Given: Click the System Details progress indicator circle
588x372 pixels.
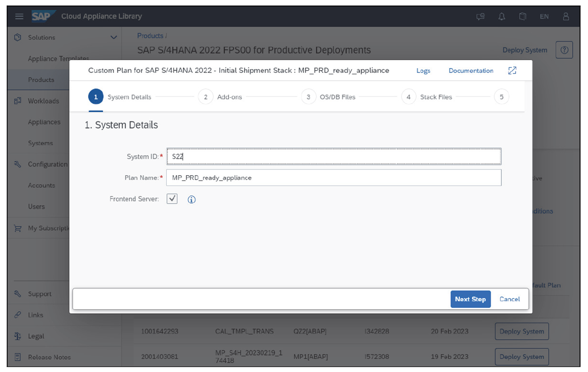Looking at the screenshot, I should click(95, 96).
